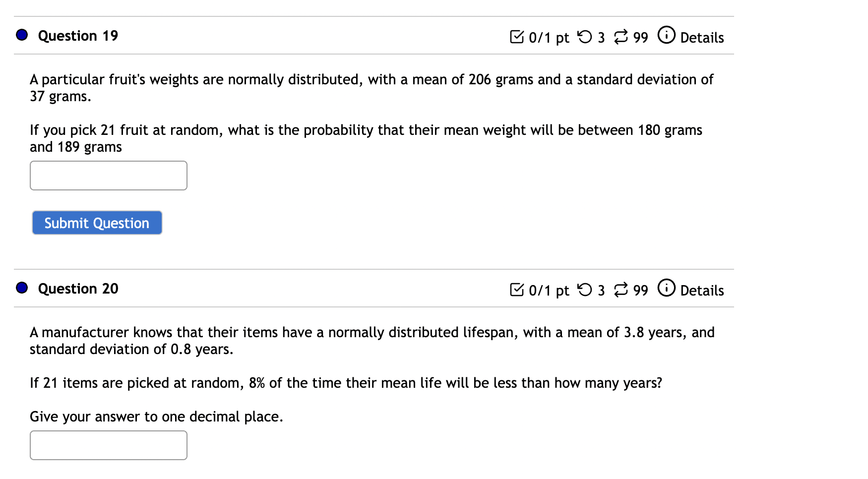
Task: Click the answer input box under Question 20
Action: [x=108, y=445]
